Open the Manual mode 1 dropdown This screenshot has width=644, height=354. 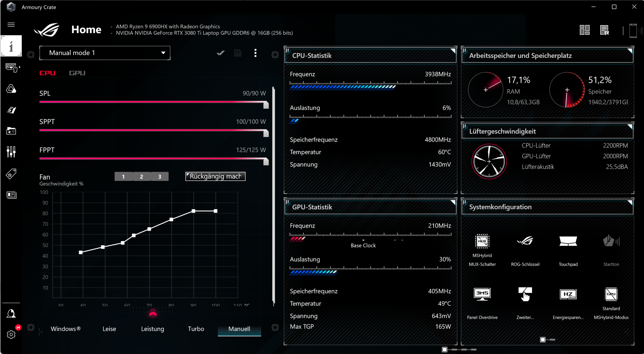click(105, 53)
